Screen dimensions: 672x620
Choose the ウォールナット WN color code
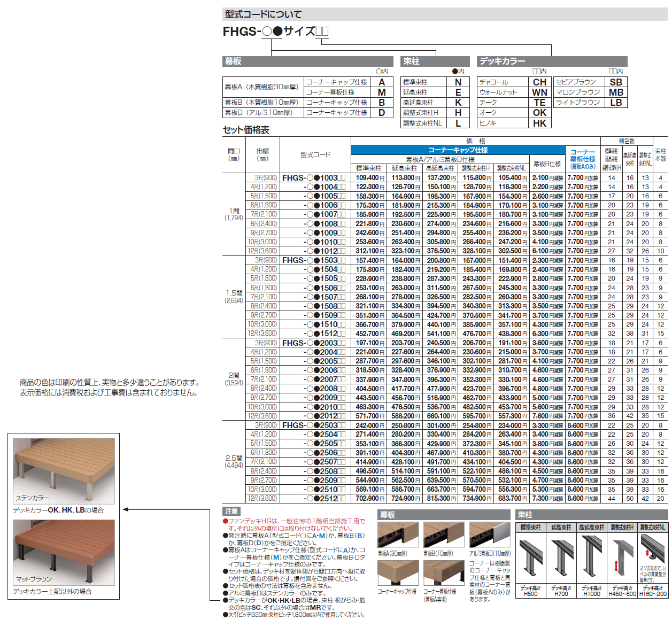click(x=539, y=92)
